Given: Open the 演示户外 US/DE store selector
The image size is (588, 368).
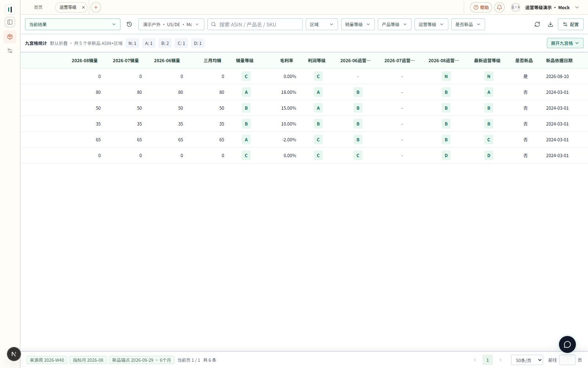Looking at the screenshot, I should click(x=171, y=24).
